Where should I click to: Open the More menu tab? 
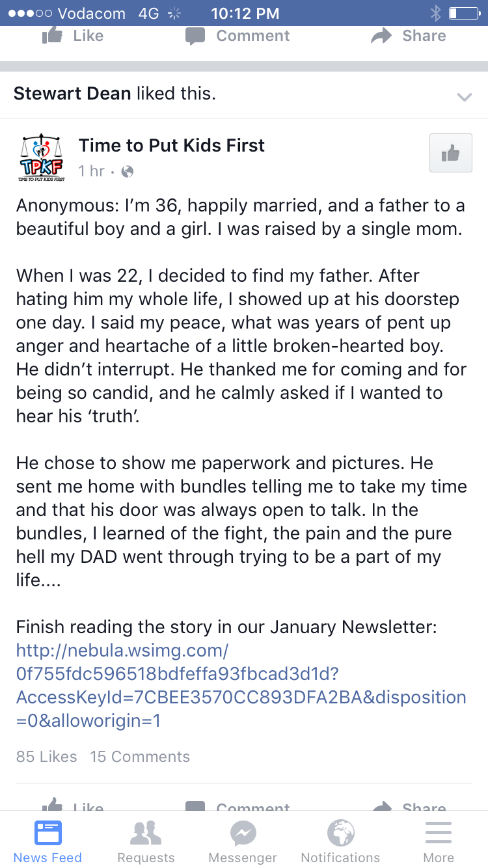[x=439, y=841]
